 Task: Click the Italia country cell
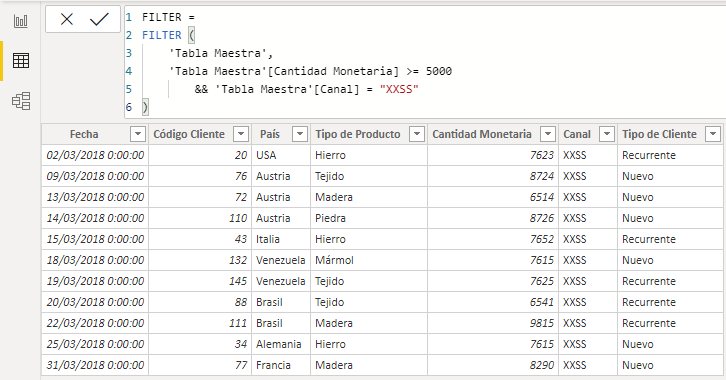(281, 239)
